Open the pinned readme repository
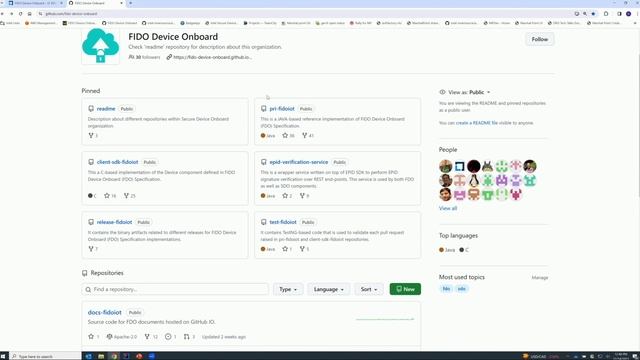This screenshot has height=360, width=640. pyautogui.click(x=106, y=109)
